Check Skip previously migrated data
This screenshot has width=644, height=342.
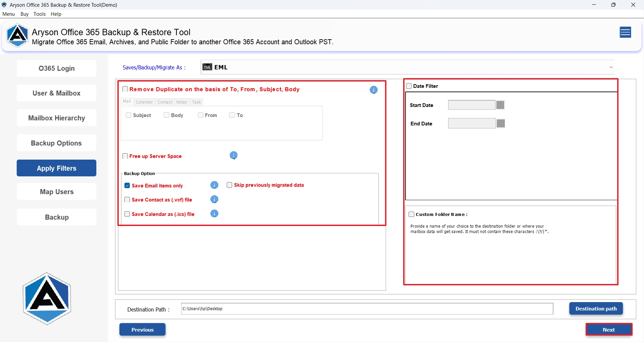(229, 185)
